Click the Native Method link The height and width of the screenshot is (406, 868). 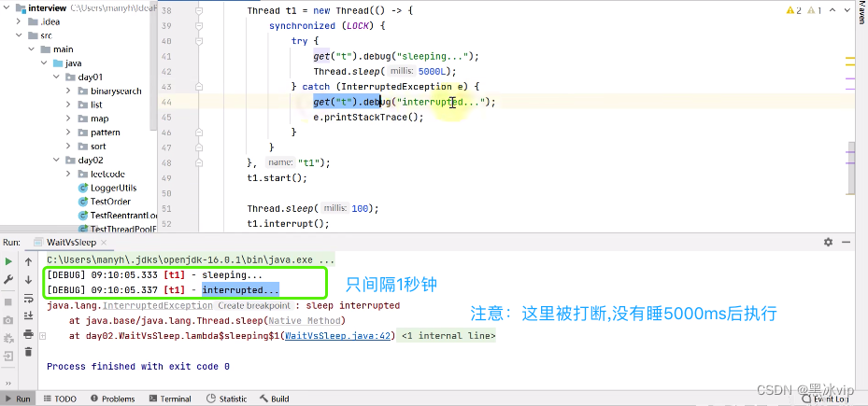305,320
